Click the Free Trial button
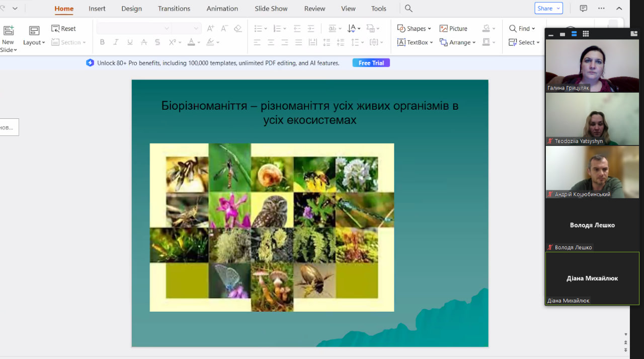644x359 pixels. (371, 63)
